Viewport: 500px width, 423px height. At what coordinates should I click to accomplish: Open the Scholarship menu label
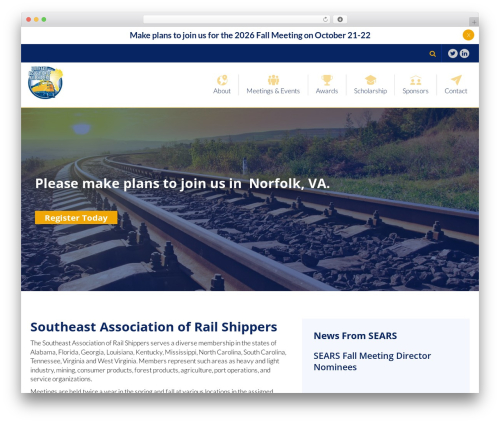(x=370, y=91)
